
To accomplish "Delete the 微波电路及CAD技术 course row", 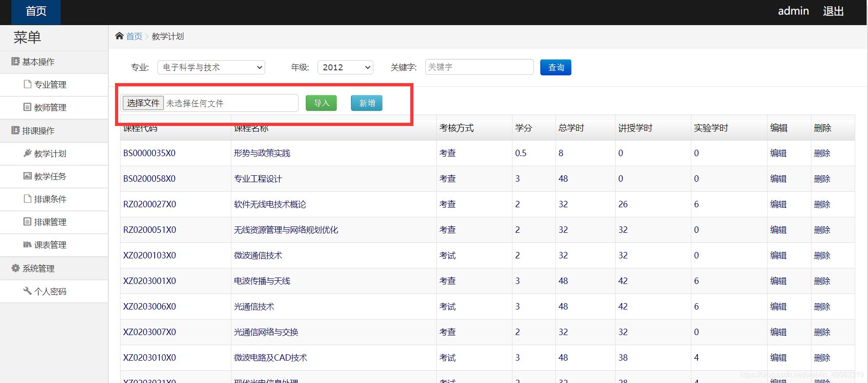I will pos(822,358).
